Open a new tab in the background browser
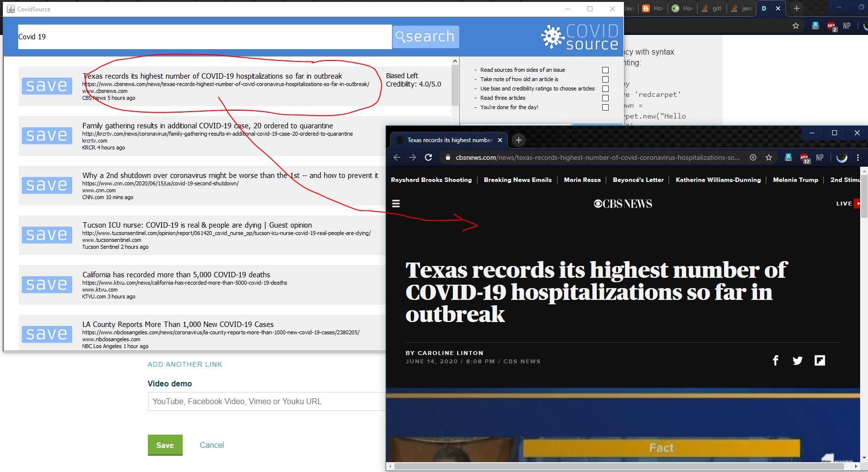This screenshot has height=472, width=868. pyautogui.click(x=797, y=8)
